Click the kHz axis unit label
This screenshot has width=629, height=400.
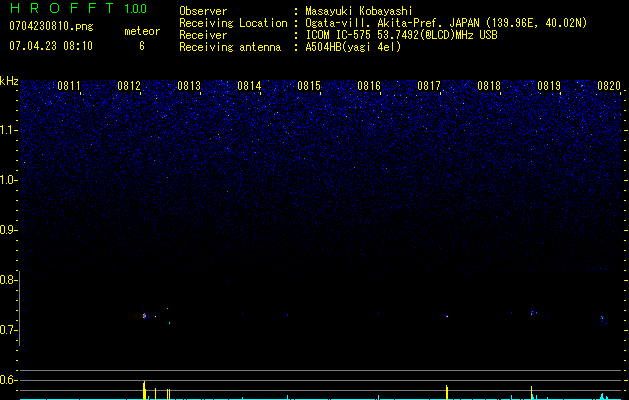click(9, 81)
